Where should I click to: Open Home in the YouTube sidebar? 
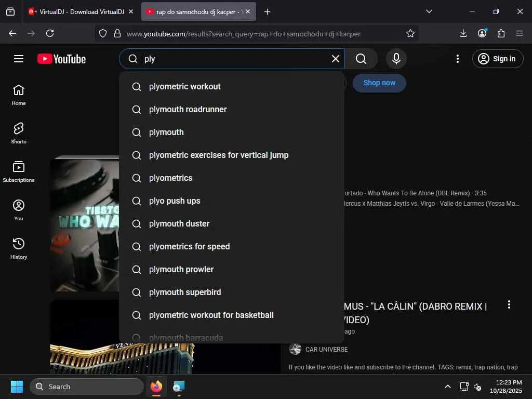[19, 95]
